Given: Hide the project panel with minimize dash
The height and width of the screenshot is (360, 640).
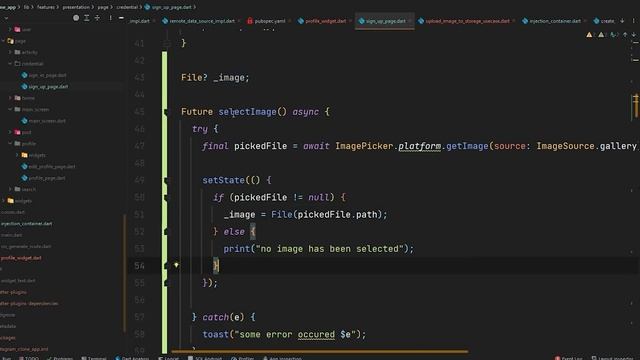Looking at the screenshot, I should click(x=121, y=18).
